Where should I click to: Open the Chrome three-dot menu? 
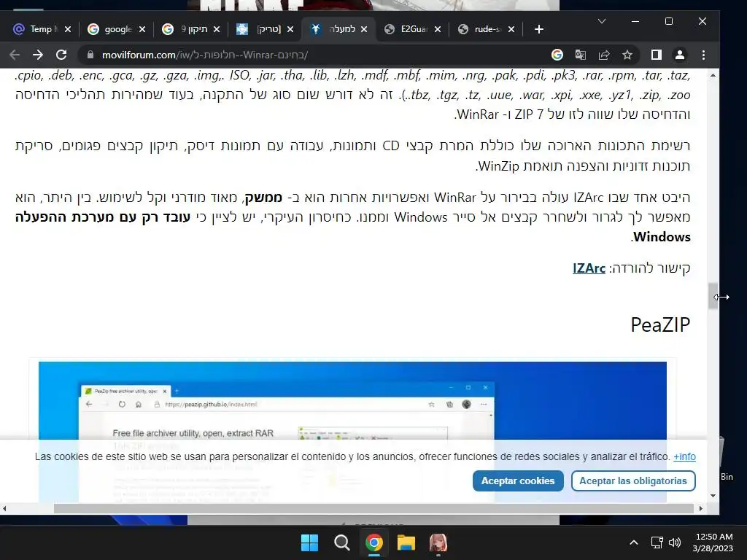(703, 55)
